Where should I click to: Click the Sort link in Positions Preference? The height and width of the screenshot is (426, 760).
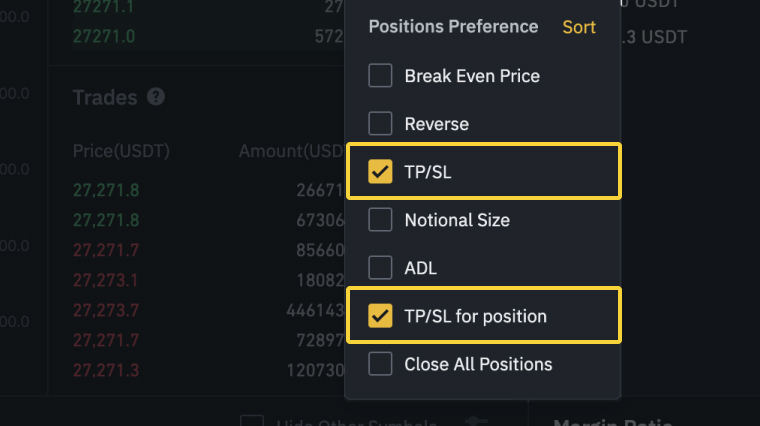pos(578,27)
